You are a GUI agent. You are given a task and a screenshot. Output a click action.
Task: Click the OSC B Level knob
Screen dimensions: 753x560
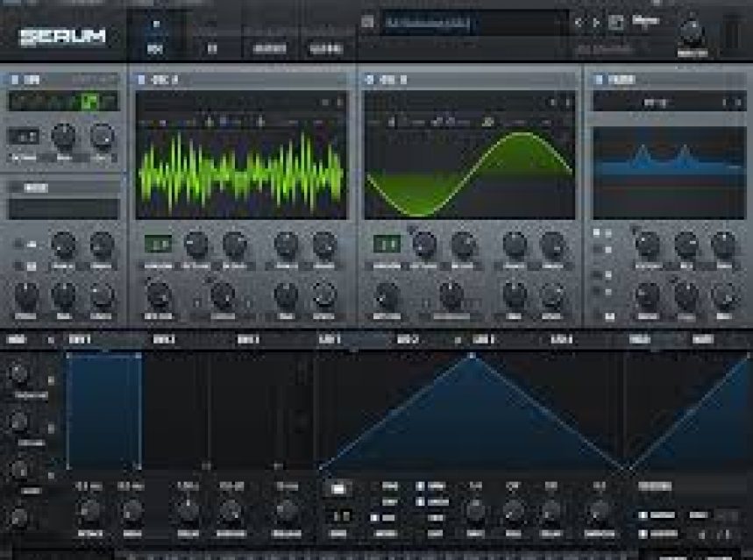(x=552, y=294)
